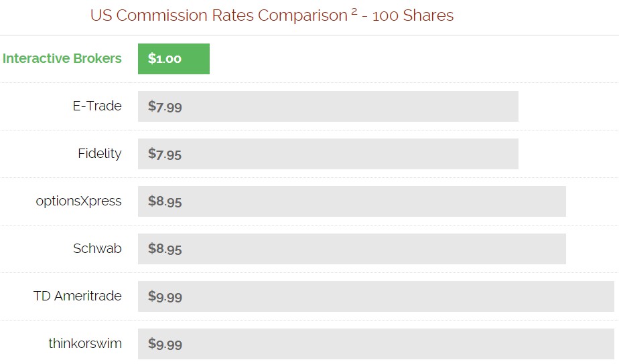Click the Interactive Brokers label
The image size is (619, 364).
click(62, 58)
